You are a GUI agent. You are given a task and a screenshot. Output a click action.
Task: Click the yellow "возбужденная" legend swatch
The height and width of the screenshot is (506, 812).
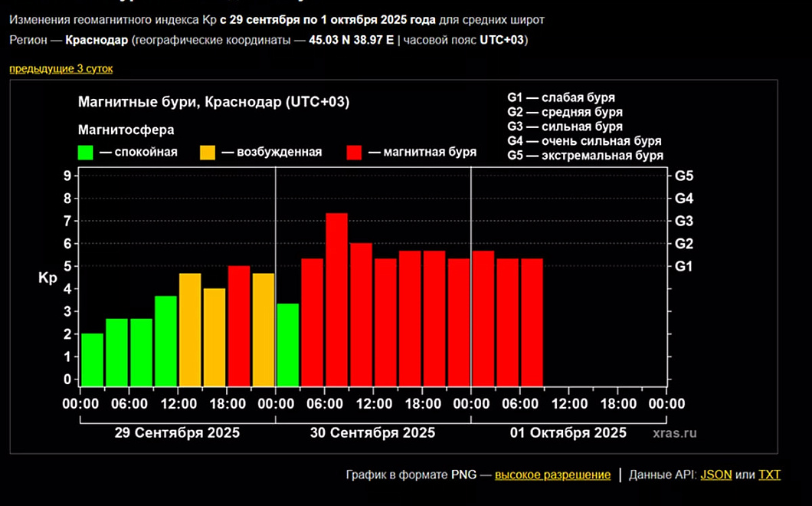(x=208, y=153)
